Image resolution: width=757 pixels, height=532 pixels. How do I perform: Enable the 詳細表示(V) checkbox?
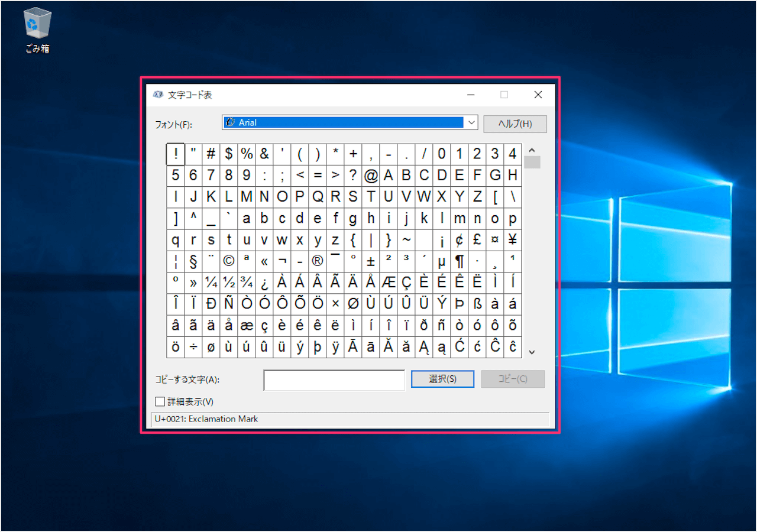(160, 402)
